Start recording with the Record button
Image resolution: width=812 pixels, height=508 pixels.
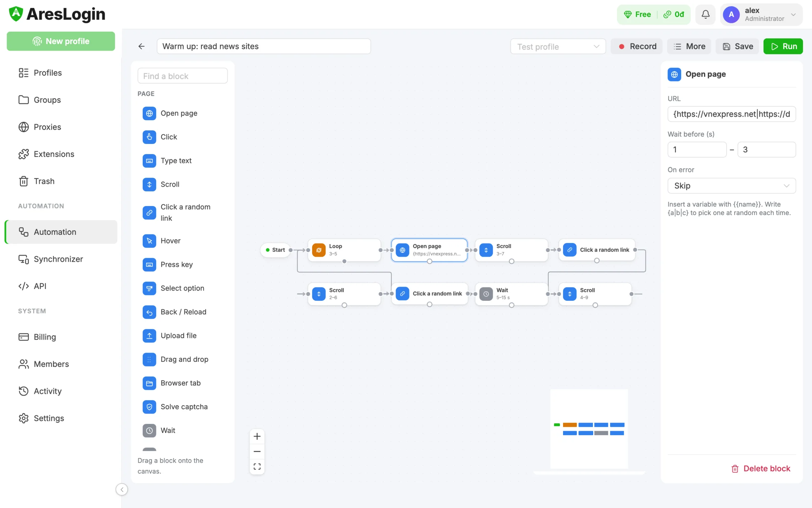637,47
